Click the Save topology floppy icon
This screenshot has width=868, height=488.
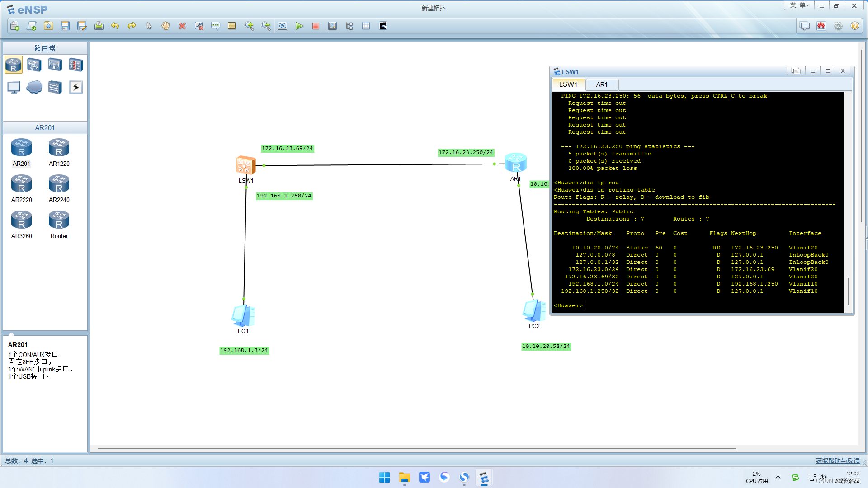click(65, 26)
